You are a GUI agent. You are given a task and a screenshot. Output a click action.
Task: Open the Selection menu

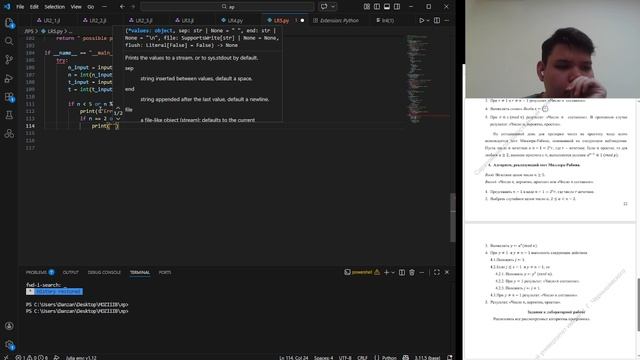55,7
